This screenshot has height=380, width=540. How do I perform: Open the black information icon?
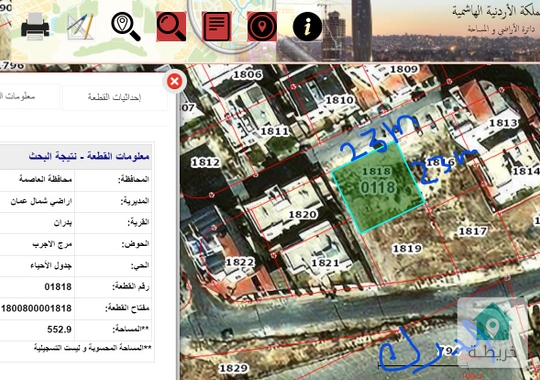[308, 27]
